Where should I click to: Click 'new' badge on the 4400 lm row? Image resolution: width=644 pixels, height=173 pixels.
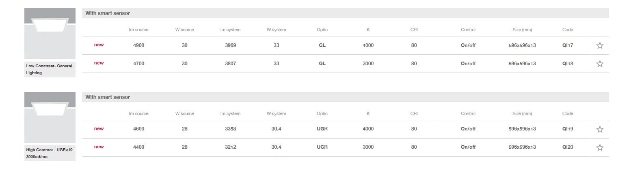pos(99,147)
